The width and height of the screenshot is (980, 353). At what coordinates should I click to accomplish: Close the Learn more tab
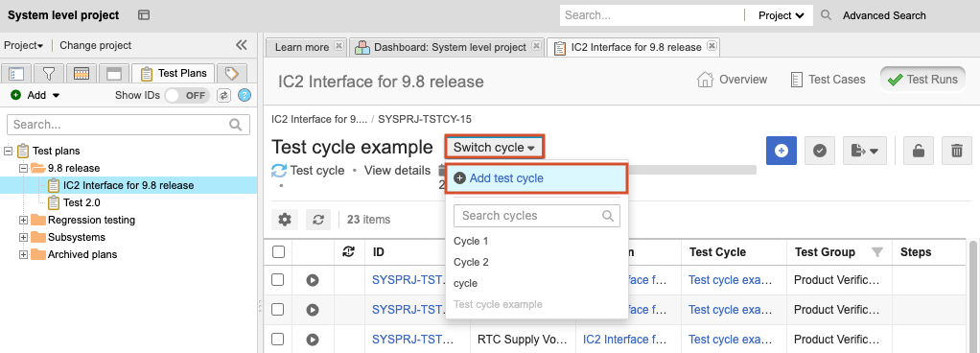click(338, 46)
